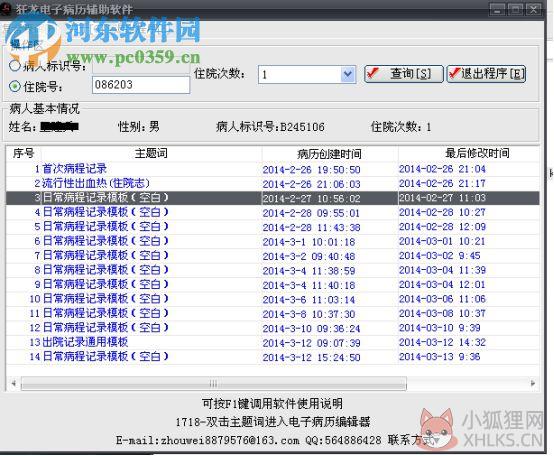This screenshot has width=554, height=456.
Task: Select row 13 出院记录通用模板
Action: point(272,343)
